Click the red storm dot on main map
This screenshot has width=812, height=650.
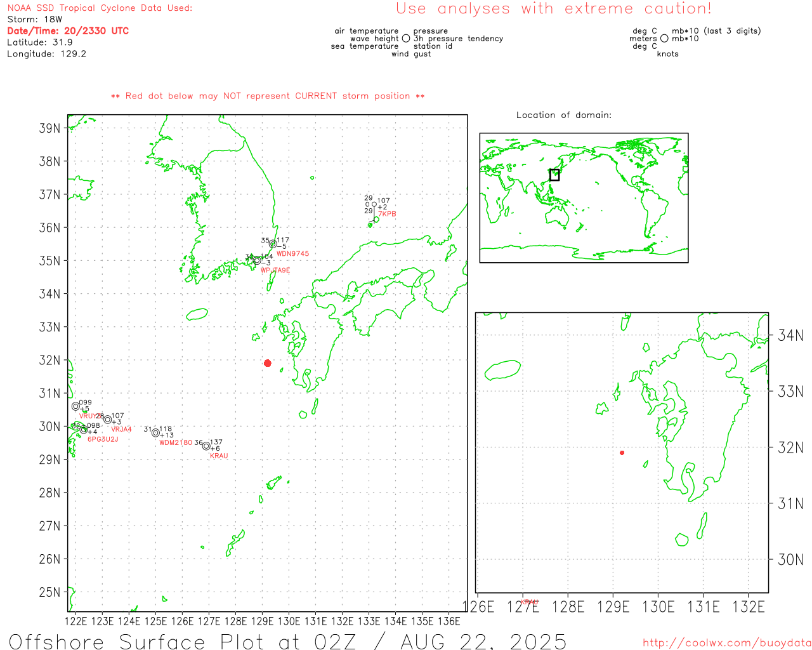pyautogui.click(x=268, y=363)
